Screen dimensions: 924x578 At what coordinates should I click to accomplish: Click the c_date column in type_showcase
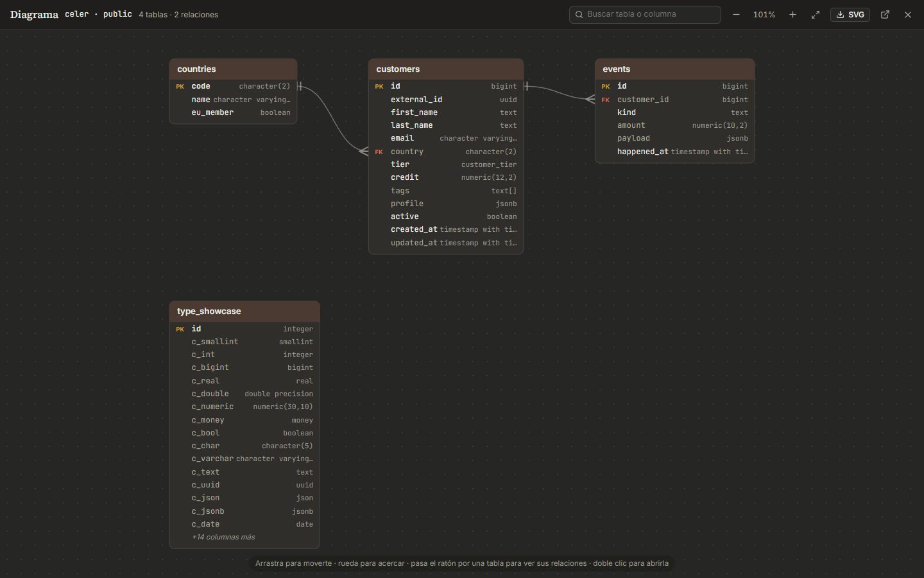[x=244, y=524]
